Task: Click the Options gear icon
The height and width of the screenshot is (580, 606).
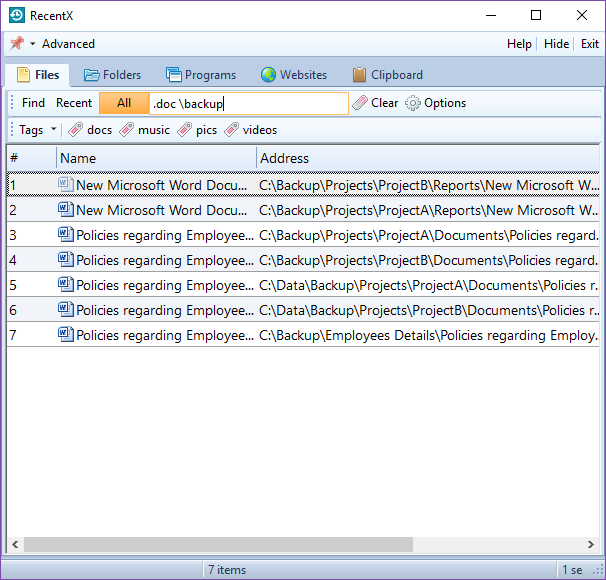Action: click(412, 103)
